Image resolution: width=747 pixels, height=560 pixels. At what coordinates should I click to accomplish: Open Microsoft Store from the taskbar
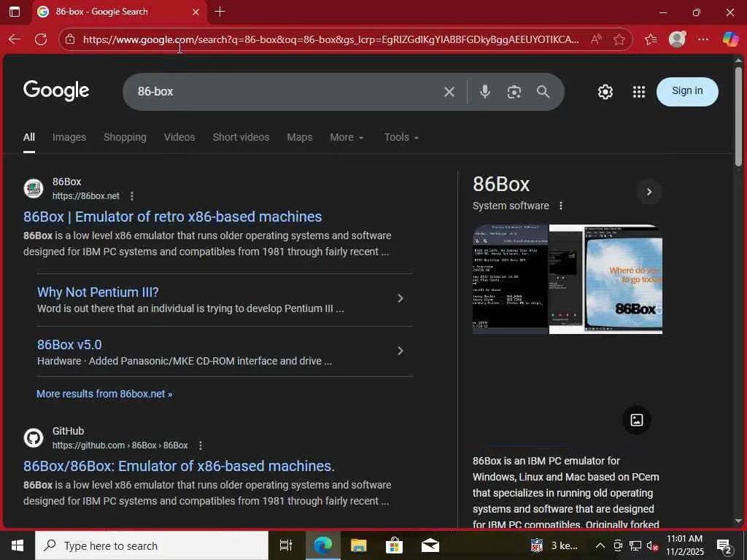click(x=394, y=545)
